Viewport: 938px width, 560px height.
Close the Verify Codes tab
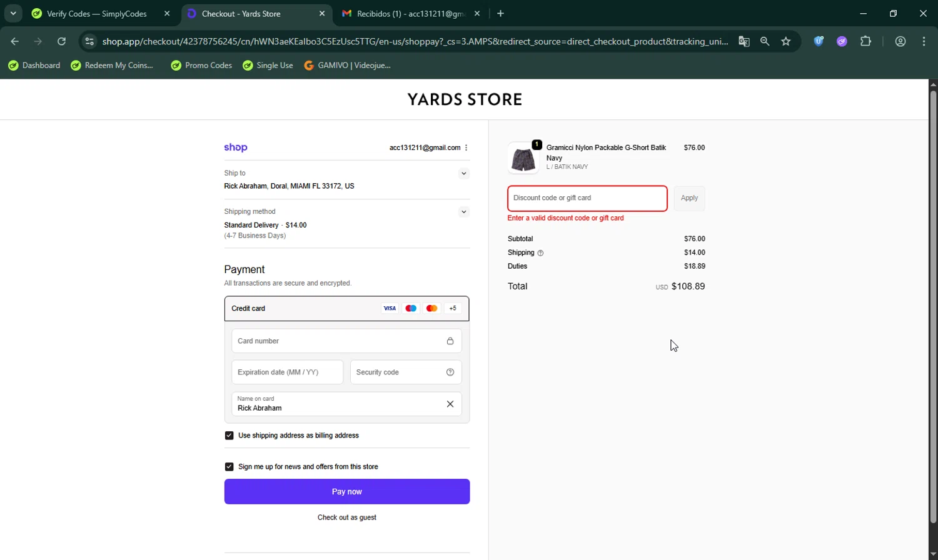tap(167, 13)
